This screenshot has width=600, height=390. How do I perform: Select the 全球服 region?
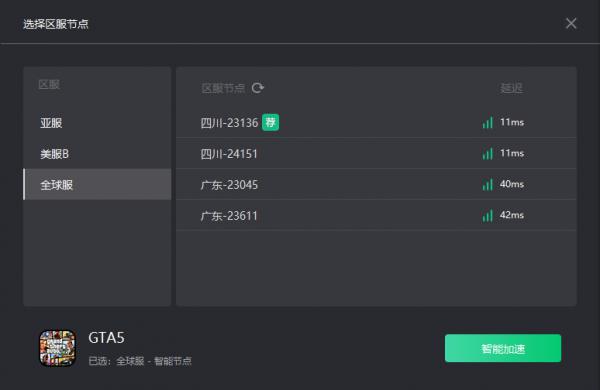(97, 184)
